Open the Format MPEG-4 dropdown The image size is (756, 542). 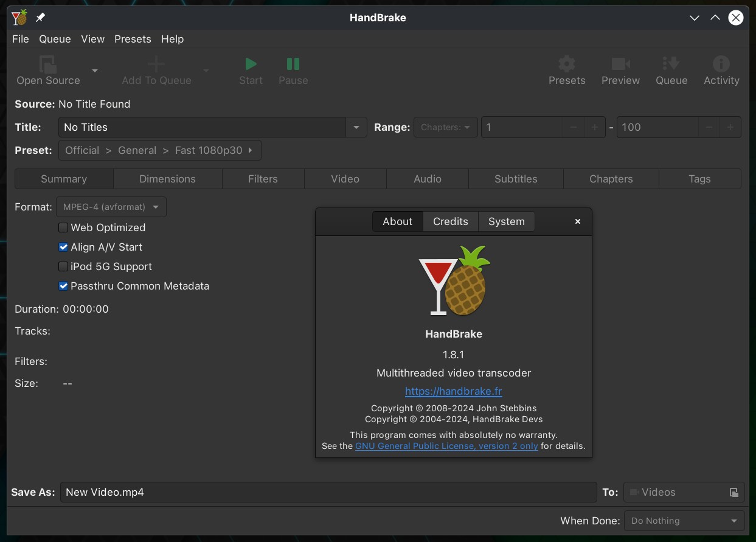click(111, 207)
